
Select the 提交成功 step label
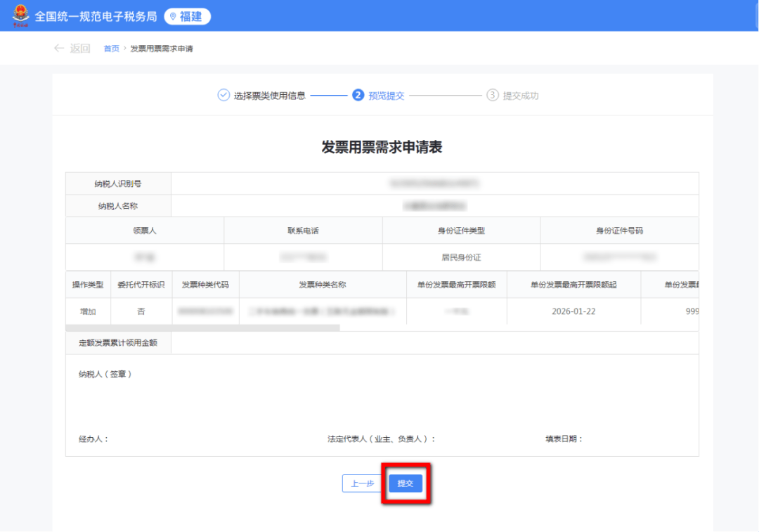tap(521, 96)
